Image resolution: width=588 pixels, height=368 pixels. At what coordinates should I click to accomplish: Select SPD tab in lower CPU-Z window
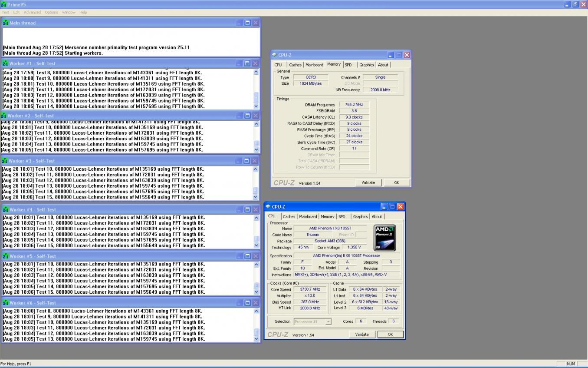[x=342, y=216]
